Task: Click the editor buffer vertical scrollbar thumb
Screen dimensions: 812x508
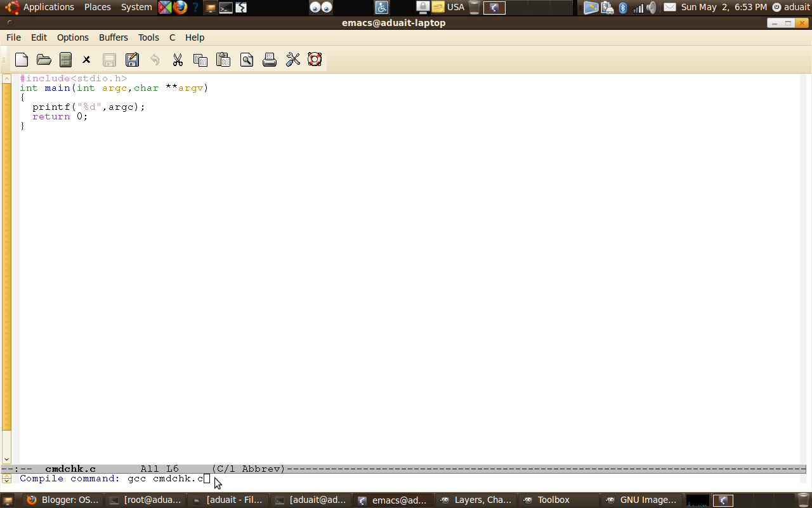Action: click(6, 257)
